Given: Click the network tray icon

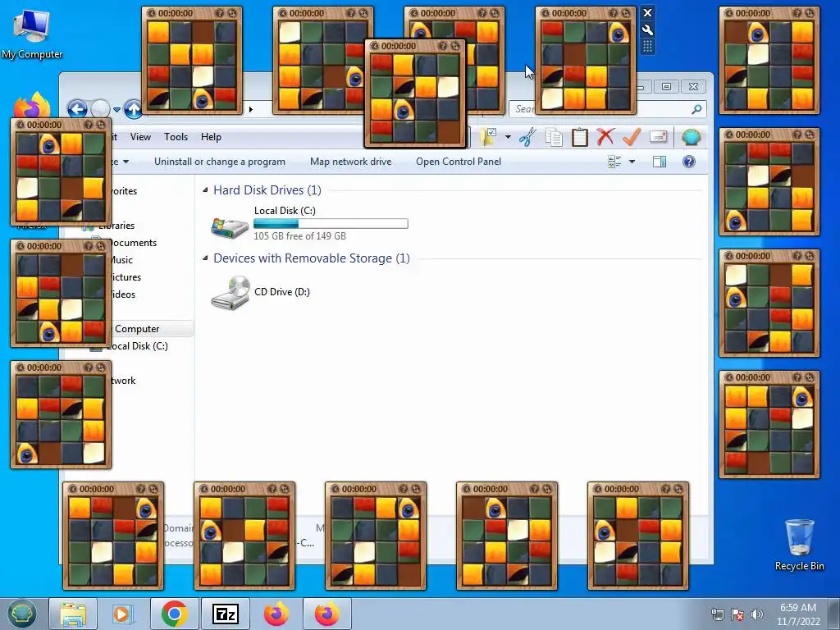Looking at the screenshot, I should coord(717,614).
